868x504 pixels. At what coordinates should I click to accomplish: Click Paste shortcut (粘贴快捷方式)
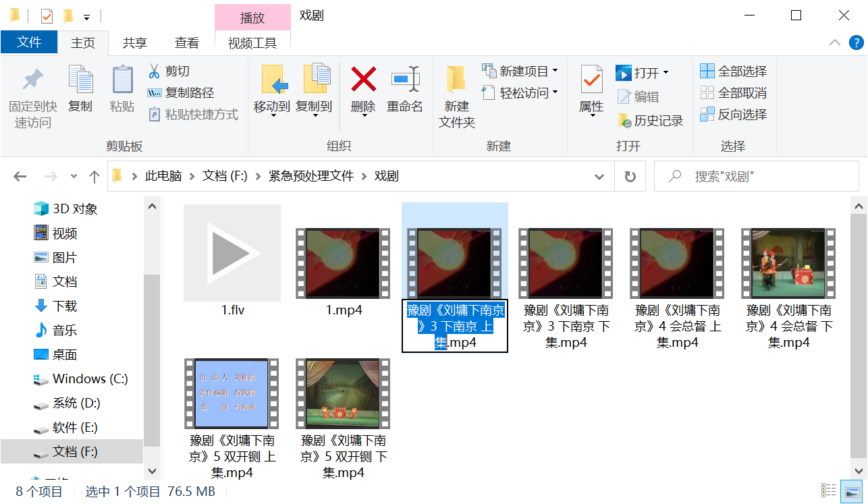tap(193, 115)
